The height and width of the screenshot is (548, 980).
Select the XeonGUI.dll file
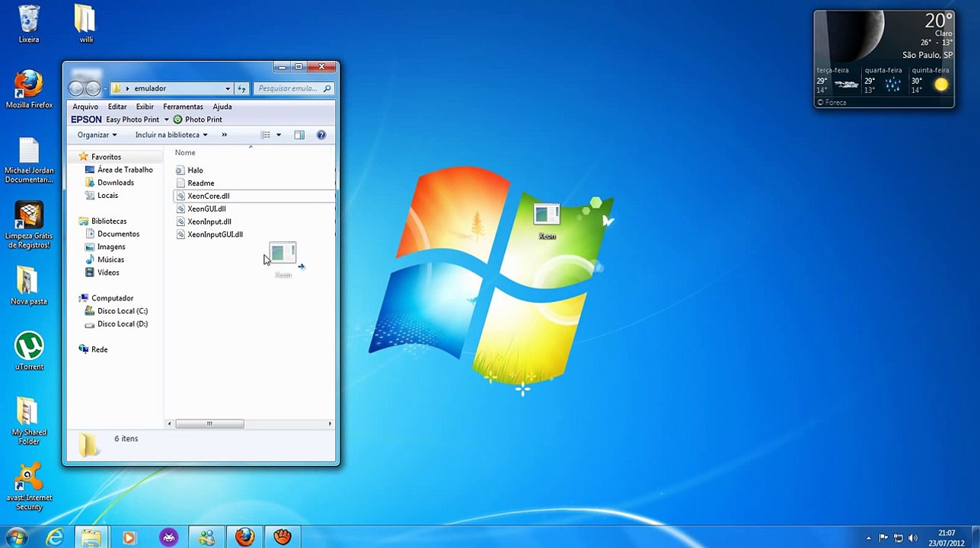point(206,209)
